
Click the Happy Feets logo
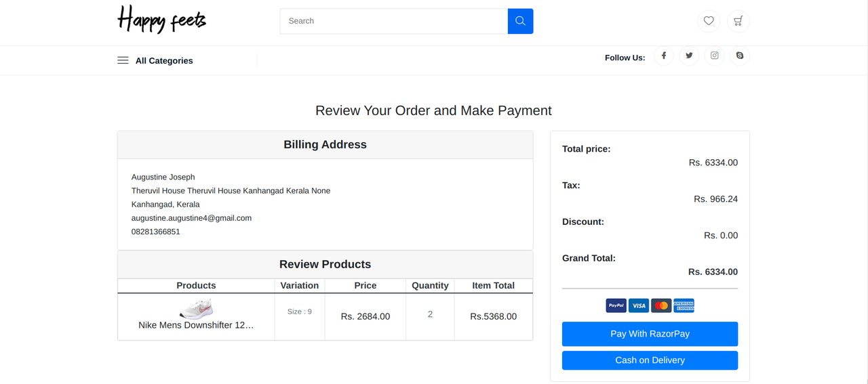(161, 19)
